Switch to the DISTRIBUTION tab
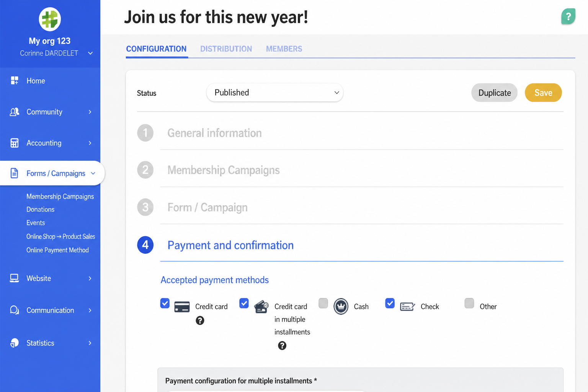Image resolution: width=588 pixels, height=392 pixels. [226, 49]
